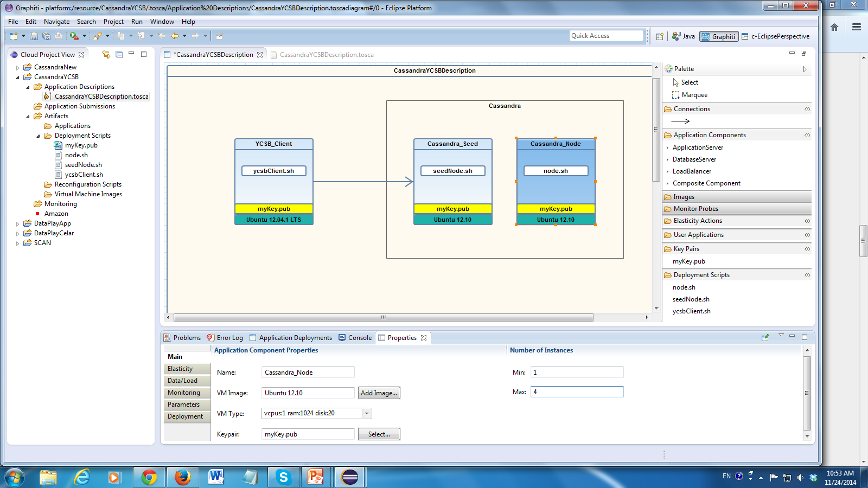Save the current diagram with the floppy icon

34,36
